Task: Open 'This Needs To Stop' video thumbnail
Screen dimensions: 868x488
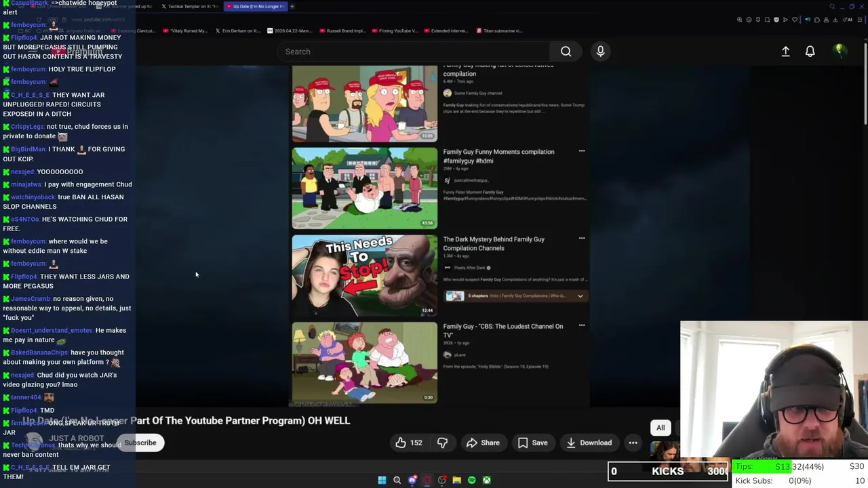Action: tap(365, 276)
